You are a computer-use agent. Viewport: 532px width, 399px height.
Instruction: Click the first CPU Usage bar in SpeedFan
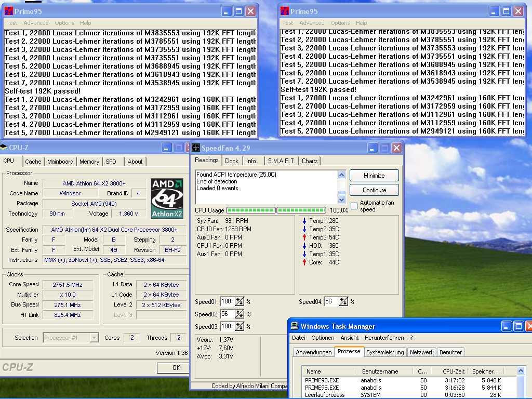tap(251, 210)
